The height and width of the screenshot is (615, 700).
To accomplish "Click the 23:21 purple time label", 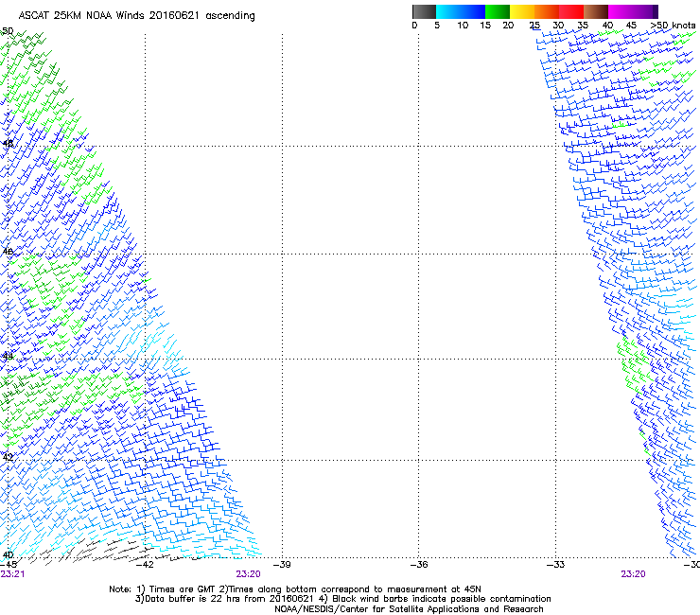I will click(x=12, y=574).
